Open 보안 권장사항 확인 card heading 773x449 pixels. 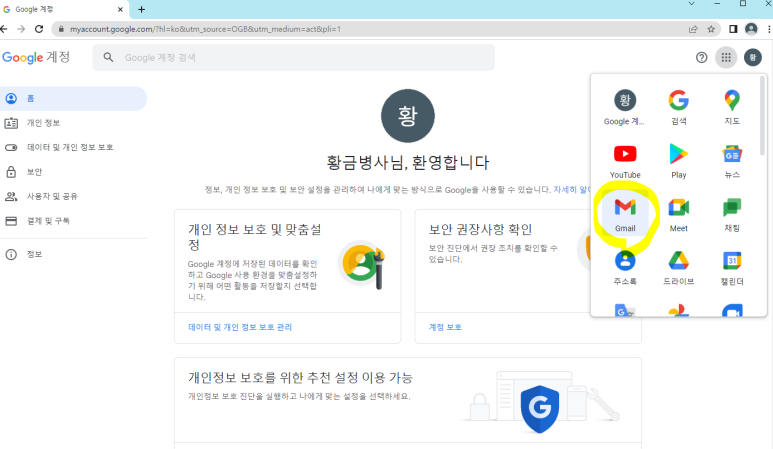tap(480, 229)
